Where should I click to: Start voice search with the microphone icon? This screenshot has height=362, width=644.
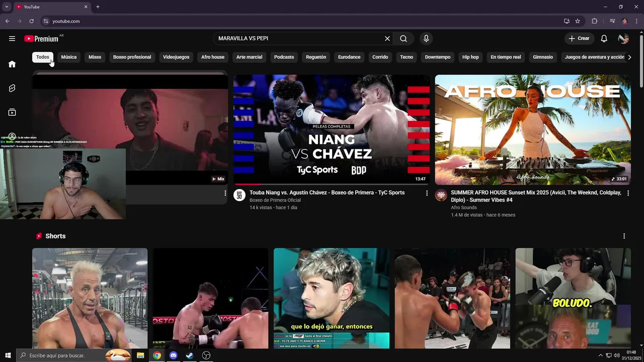pos(426,39)
